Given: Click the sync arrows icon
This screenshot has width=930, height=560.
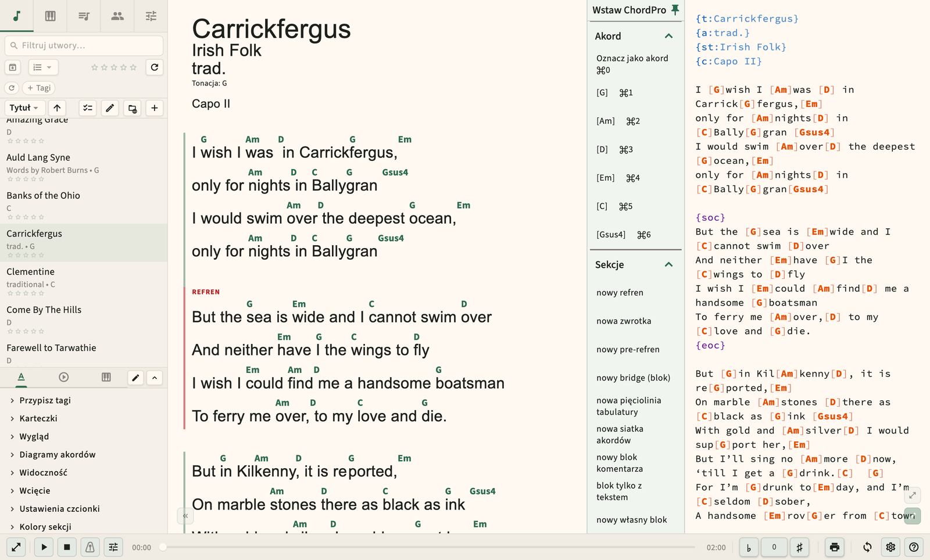Looking at the screenshot, I should pyautogui.click(x=867, y=547).
